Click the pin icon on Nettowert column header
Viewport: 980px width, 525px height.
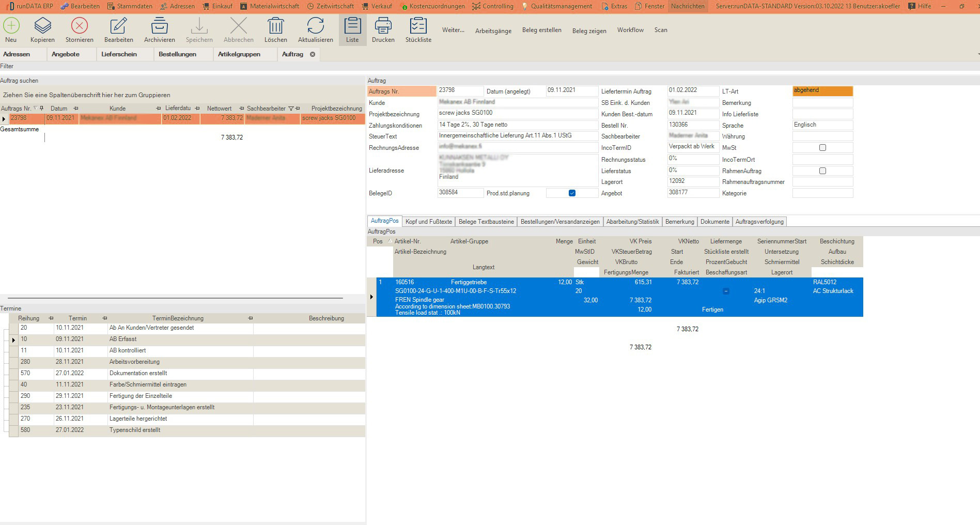[x=242, y=109]
